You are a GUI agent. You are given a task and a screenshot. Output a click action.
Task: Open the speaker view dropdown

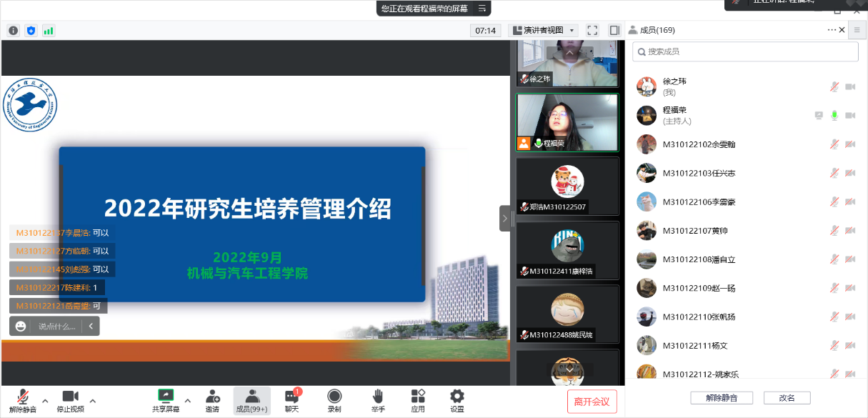(543, 30)
